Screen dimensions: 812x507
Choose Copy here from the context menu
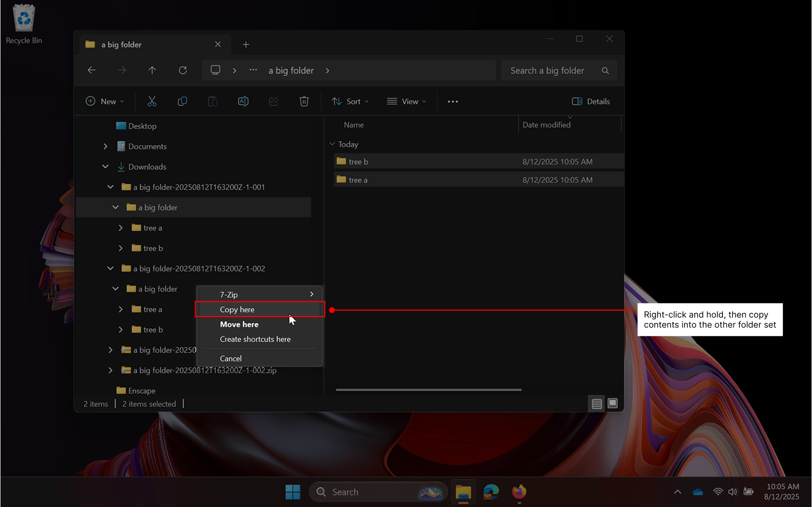pos(237,309)
